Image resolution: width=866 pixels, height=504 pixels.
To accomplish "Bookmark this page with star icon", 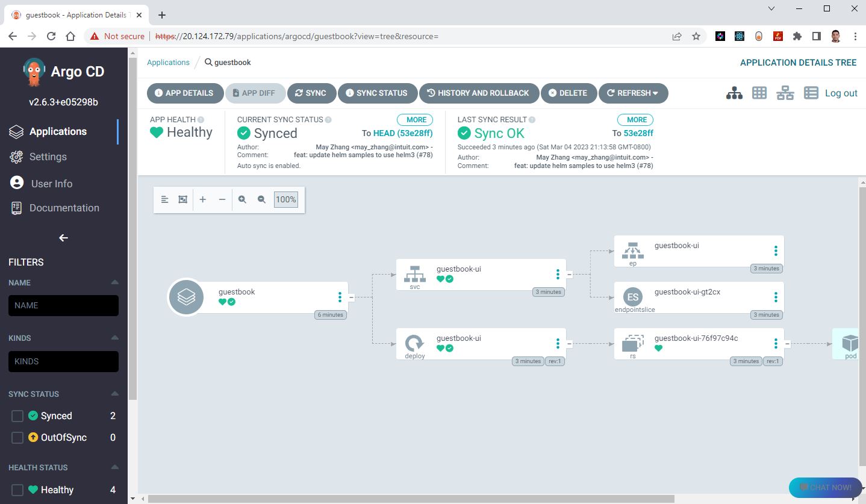I will click(696, 36).
